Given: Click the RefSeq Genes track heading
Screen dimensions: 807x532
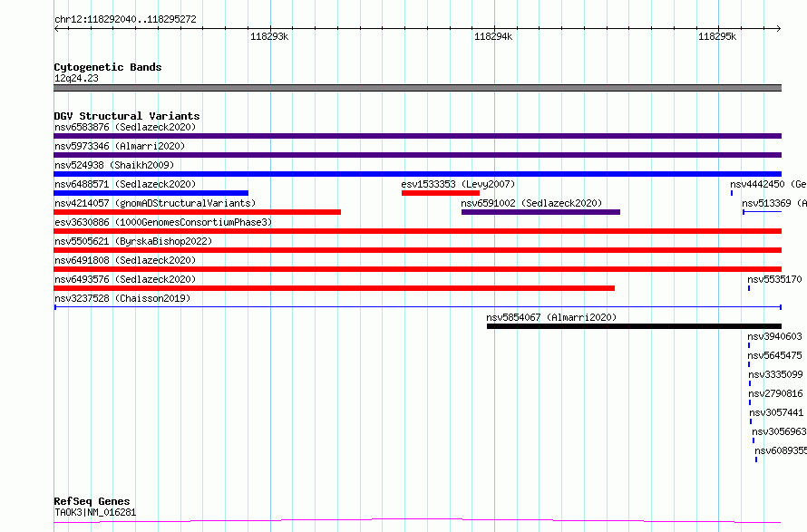Looking at the screenshot, I should (92, 501).
